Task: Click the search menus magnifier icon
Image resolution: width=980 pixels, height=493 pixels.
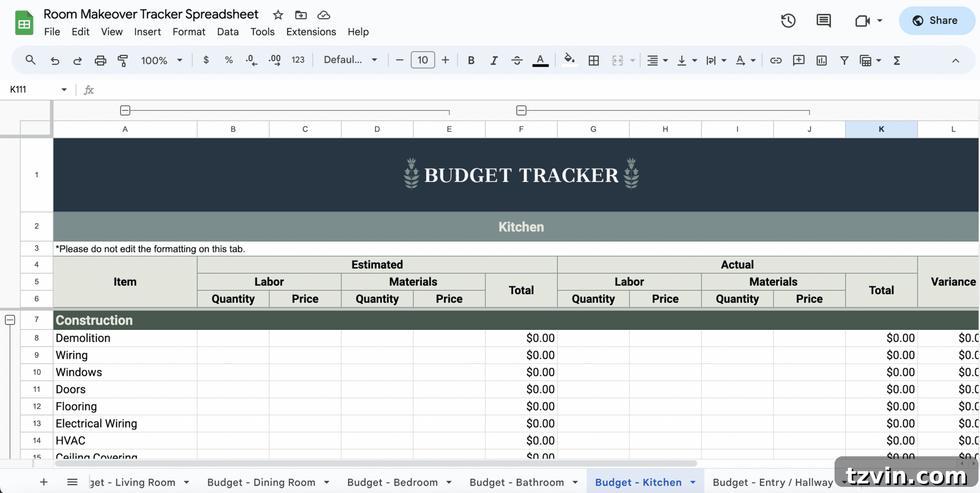Action: pos(30,60)
